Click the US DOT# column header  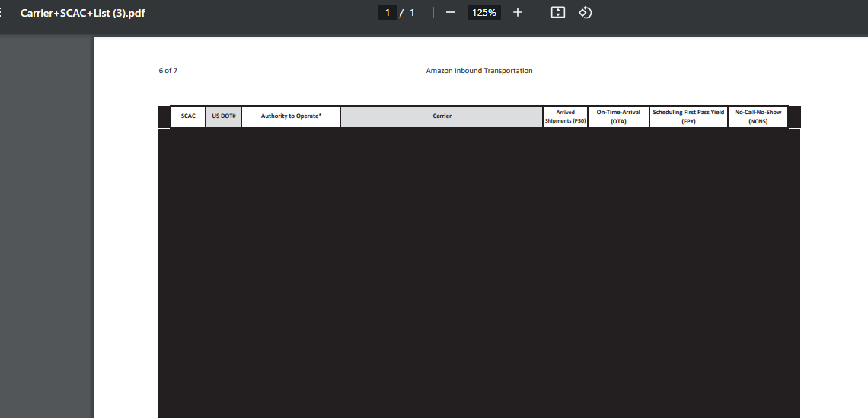point(224,116)
